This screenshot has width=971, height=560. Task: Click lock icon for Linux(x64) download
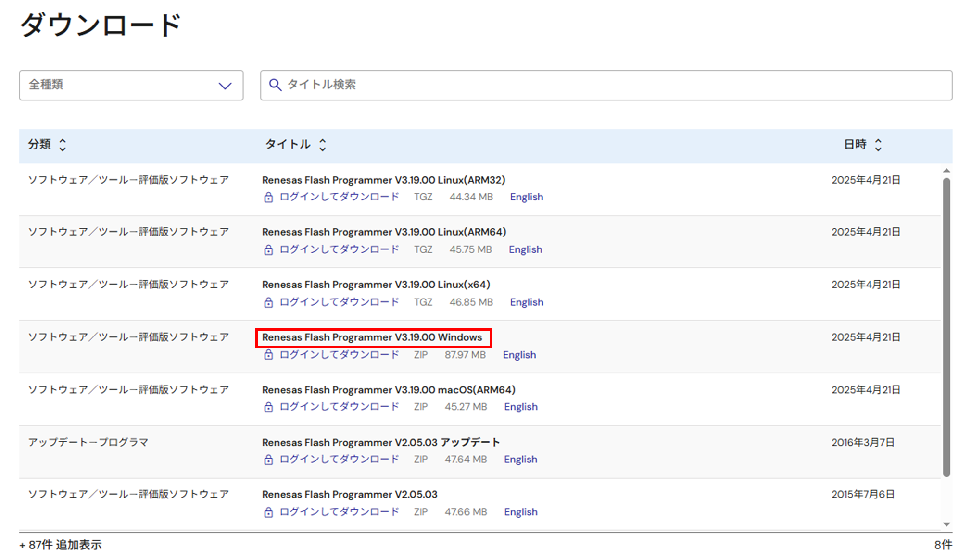tap(268, 302)
